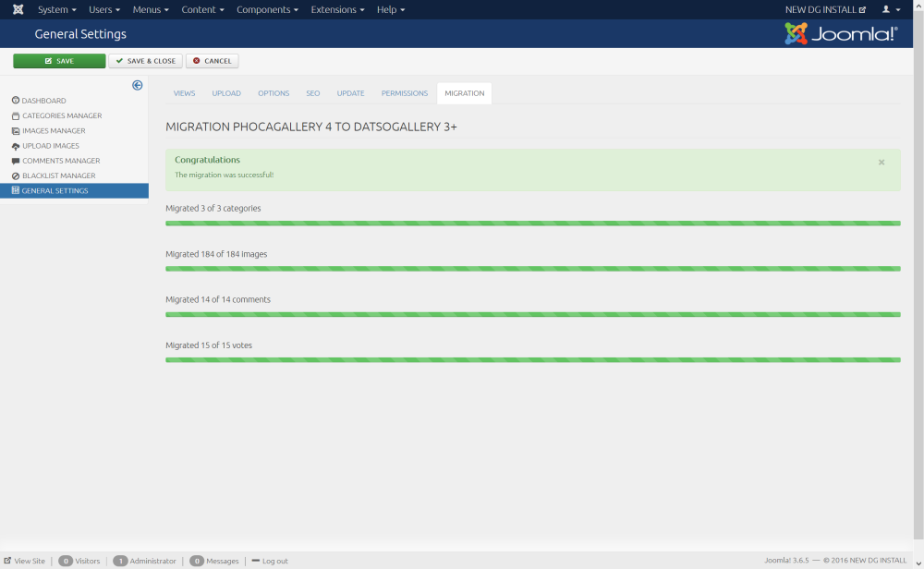This screenshot has width=924, height=569.
Task: Click the migrated images progress bar
Action: click(532, 269)
